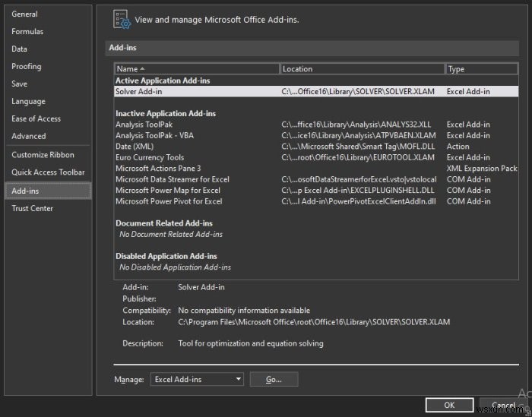
Task: Select the Euro Currency Tools row
Action: click(x=316, y=157)
